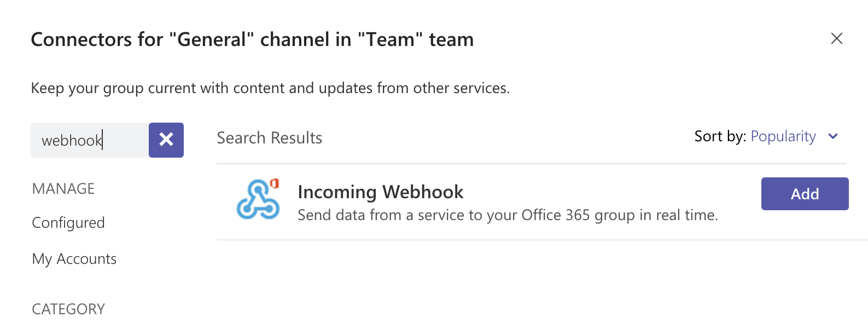The height and width of the screenshot is (323, 868).
Task: Open the Configured connectors section
Action: click(68, 223)
